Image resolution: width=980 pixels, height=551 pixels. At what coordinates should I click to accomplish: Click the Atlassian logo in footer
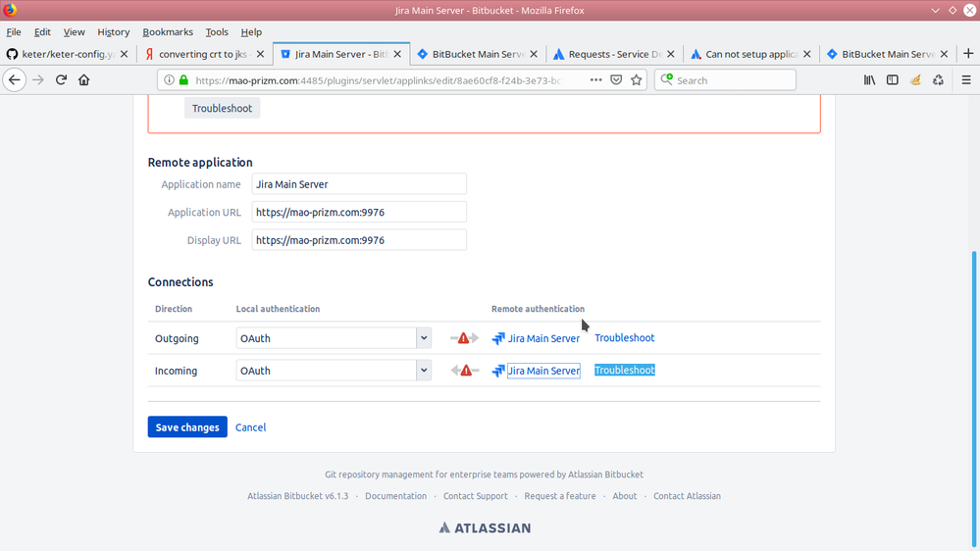point(485,527)
